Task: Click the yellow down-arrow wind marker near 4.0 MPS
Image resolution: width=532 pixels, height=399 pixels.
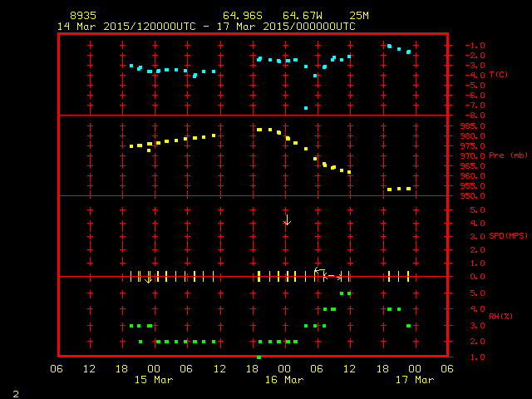Action: pyautogui.click(x=287, y=219)
